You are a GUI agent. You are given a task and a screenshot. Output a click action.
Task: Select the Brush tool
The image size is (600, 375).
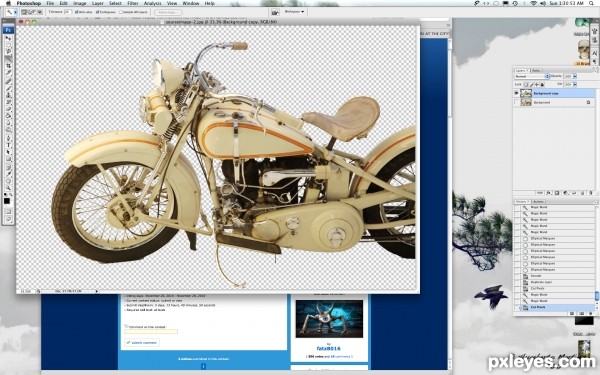[8, 88]
